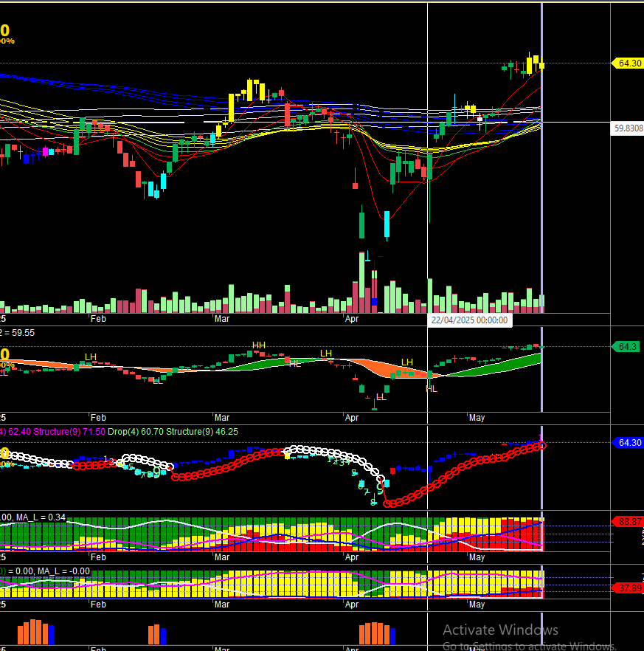Click Feb on the HH/LL swing pane axis
644x651 pixels.
tap(98, 418)
